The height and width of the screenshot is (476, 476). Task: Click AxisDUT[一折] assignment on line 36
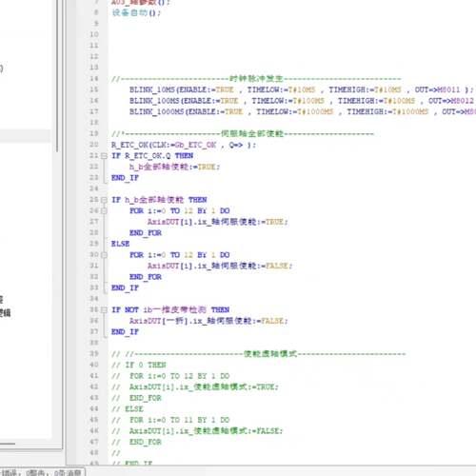[x=208, y=321]
